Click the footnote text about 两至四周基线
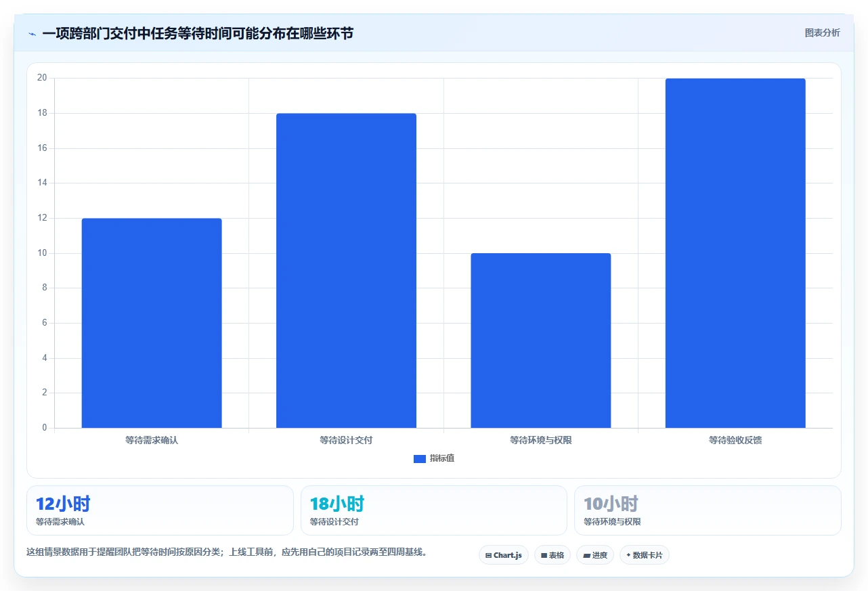The image size is (868, 591). (x=227, y=552)
